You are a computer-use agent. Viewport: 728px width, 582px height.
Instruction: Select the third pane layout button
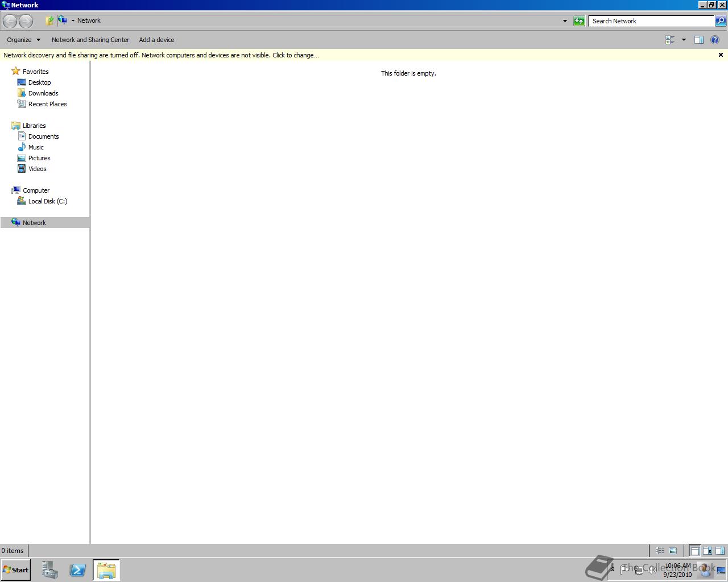720,551
